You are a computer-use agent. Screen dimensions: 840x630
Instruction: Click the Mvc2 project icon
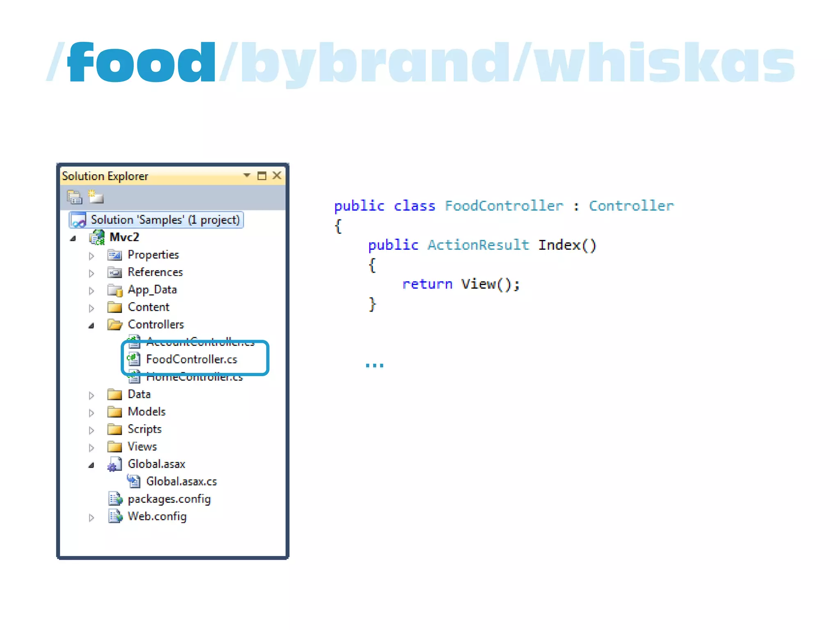97,237
